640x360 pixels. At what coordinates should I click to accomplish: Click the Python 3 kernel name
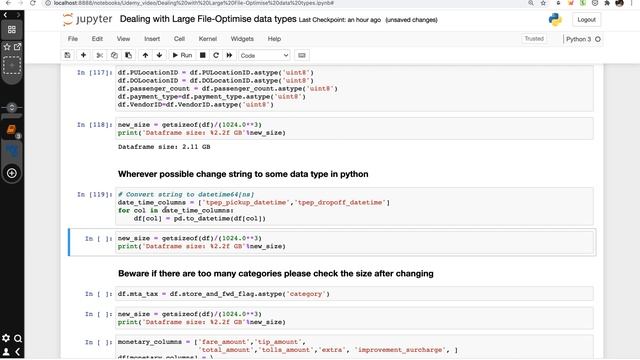tap(578, 39)
